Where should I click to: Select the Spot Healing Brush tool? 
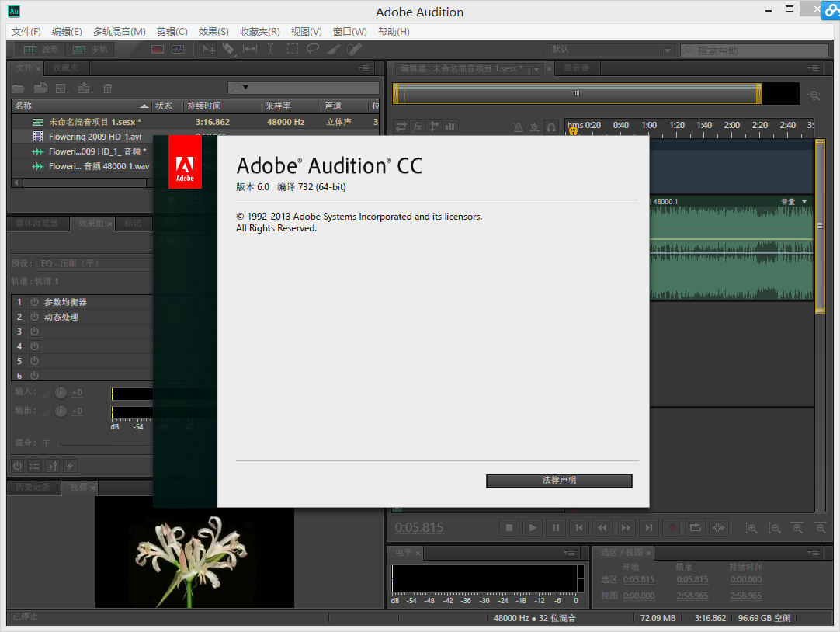pos(354,50)
